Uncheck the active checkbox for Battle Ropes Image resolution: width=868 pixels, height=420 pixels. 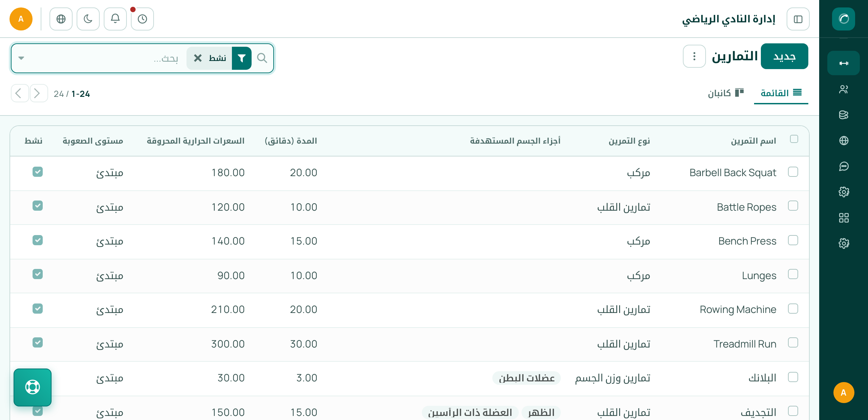[38, 206]
